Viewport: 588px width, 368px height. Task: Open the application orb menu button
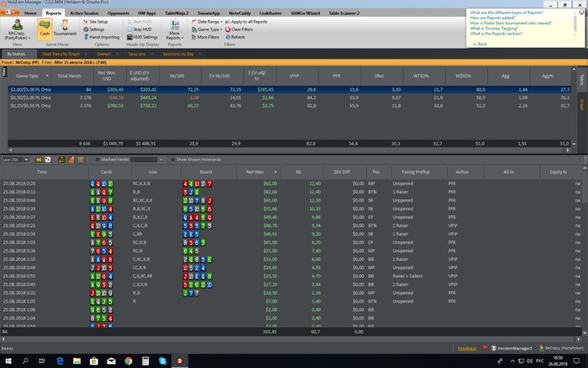pos(9,12)
